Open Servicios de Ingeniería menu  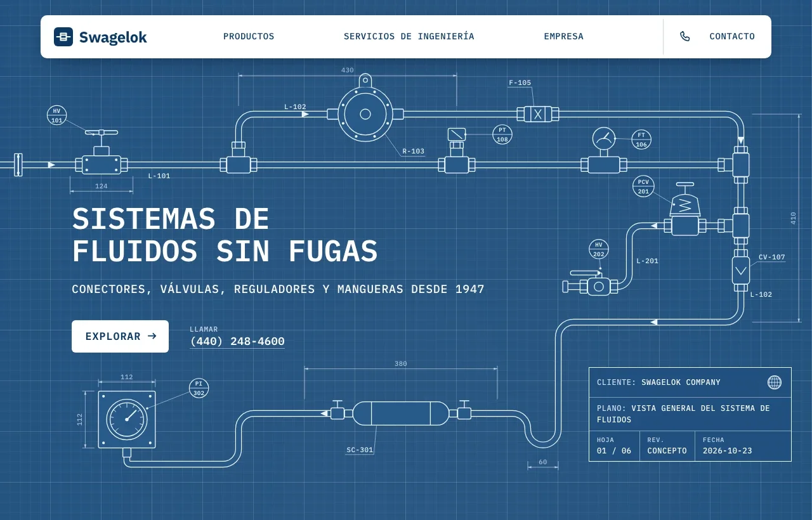409,37
